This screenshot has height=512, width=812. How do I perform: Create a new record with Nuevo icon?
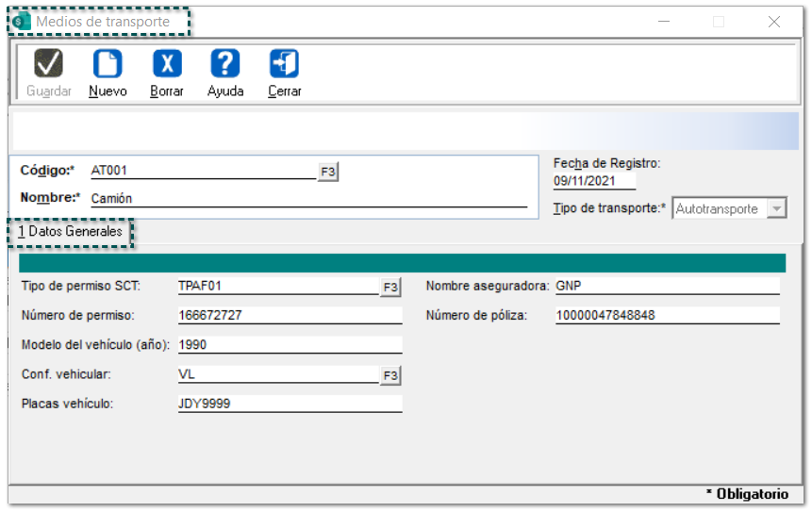108,64
